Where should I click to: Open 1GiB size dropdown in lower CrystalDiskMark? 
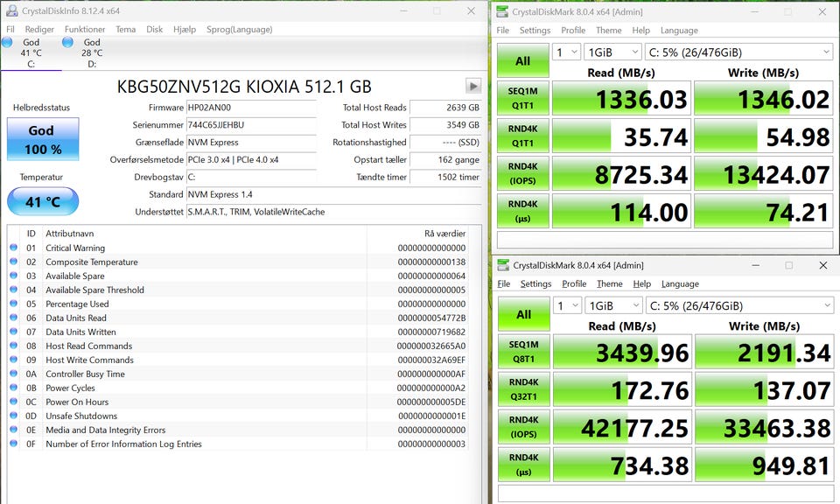point(613,305)
